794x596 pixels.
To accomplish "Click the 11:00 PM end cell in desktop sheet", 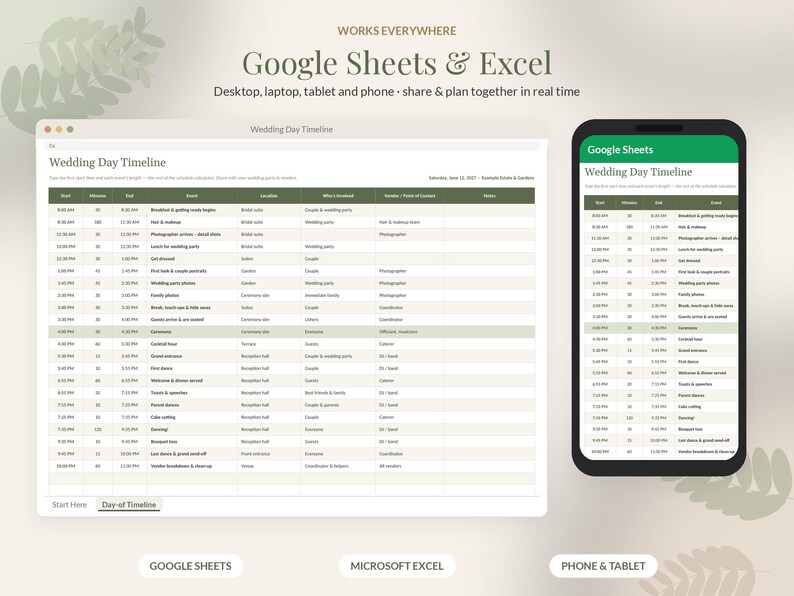I will tap(130, 466).
